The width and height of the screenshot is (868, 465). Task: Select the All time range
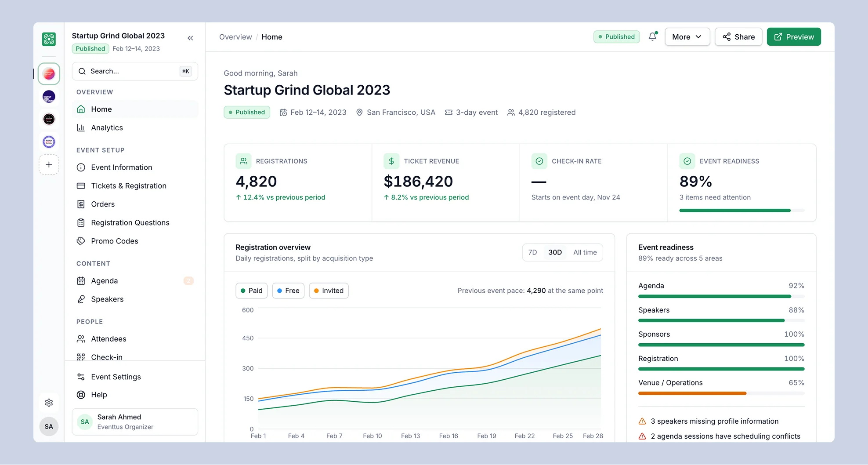[585, 252]
